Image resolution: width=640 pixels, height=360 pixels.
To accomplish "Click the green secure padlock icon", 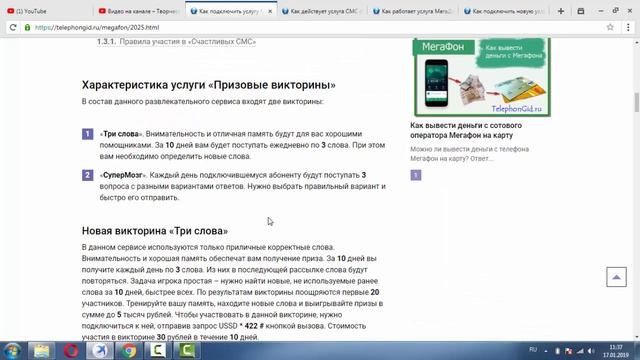I will 27,27.
